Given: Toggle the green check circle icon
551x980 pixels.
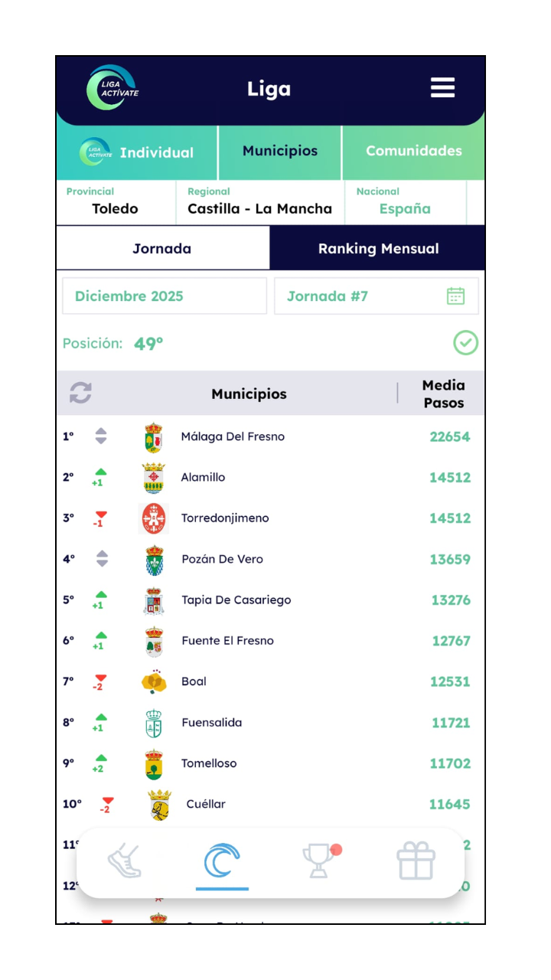Looking at the screenshot, I should [465, 343].
